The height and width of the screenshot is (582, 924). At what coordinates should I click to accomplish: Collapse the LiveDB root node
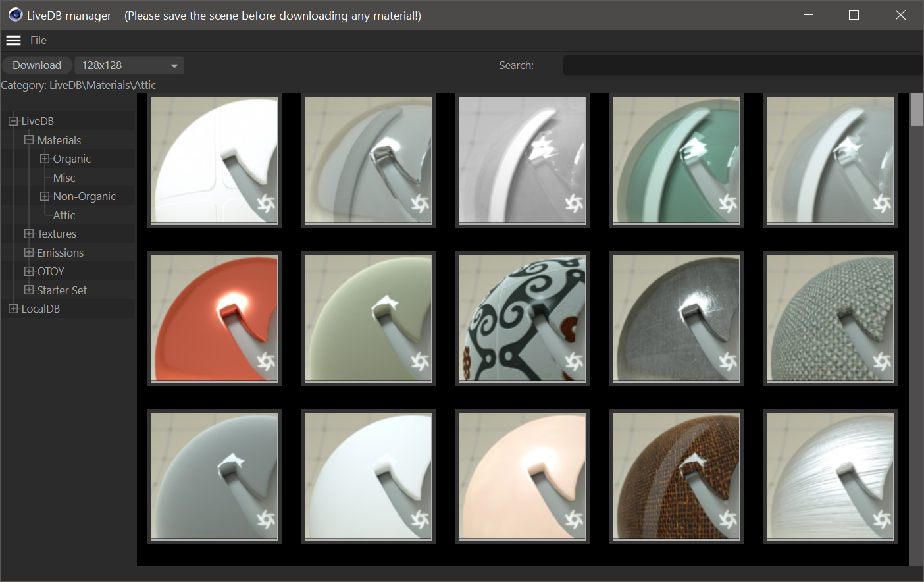click(x=13, y=121)
